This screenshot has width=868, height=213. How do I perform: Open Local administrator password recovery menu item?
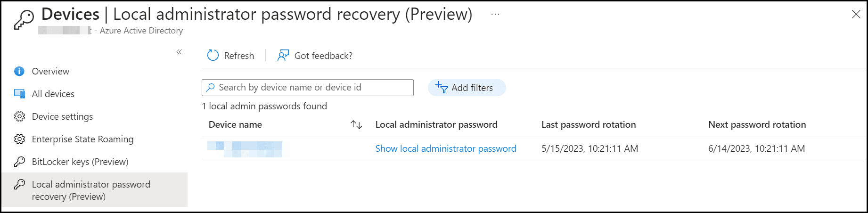(91, 190)
